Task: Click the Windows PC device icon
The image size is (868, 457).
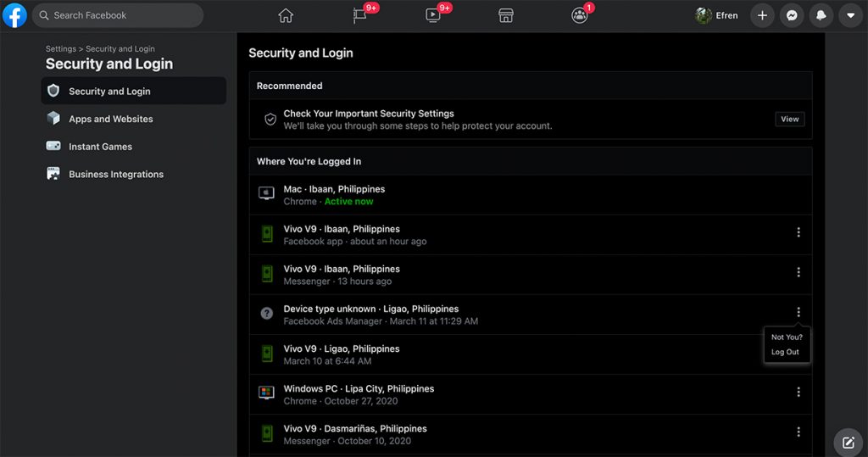Action: pyautogui.click(x=266, y=393)
